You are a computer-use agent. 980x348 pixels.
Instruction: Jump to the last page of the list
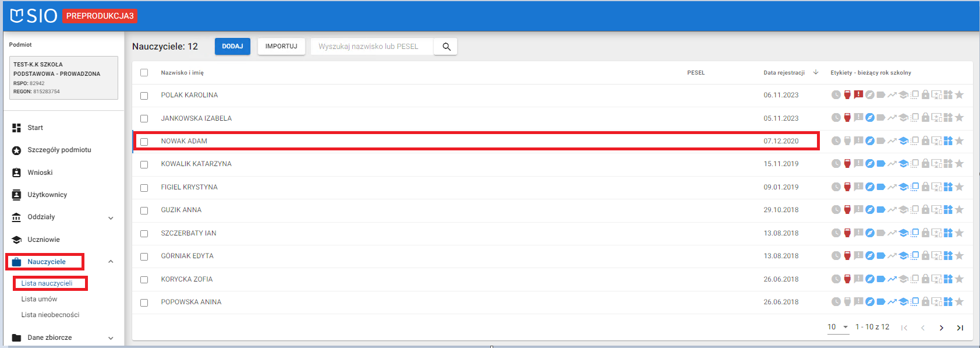click(960, 328)
